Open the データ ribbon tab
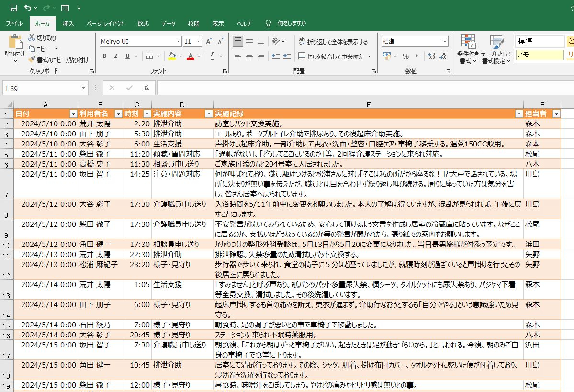The height and width of the screenshot is (392, 574). [x=168, y=23]
